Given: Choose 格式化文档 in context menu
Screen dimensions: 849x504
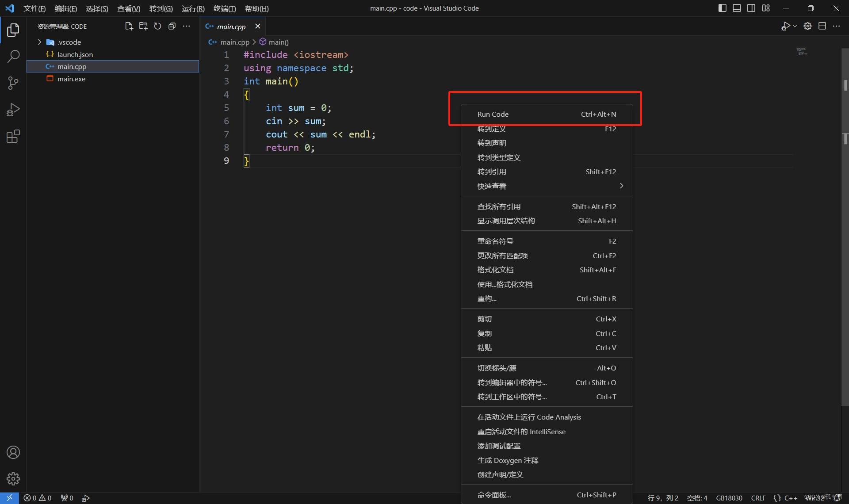Looking at the screenshot, I should pos(547,270).
